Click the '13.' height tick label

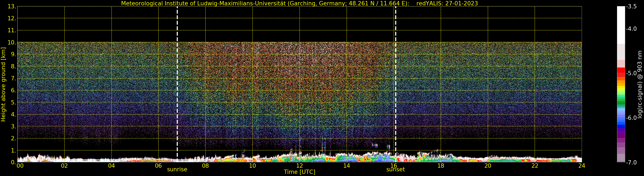[x=12, y=6]
